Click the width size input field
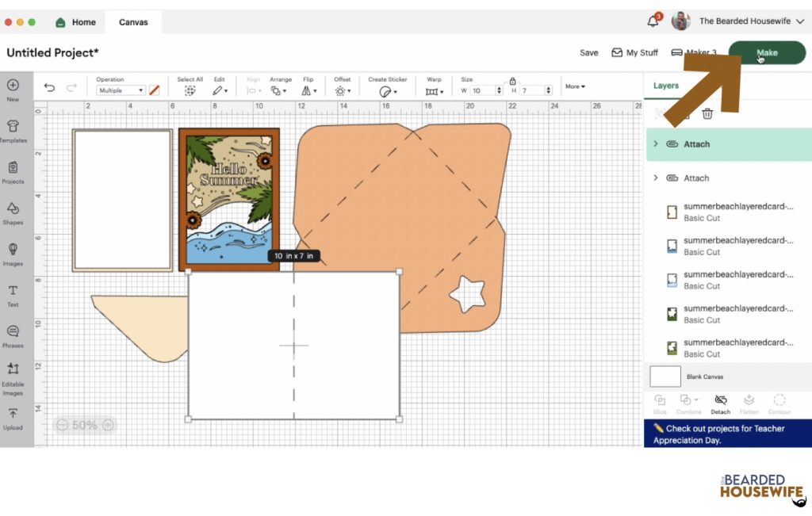This screenshot has height=516, width=812. click(x=483, y=90)
